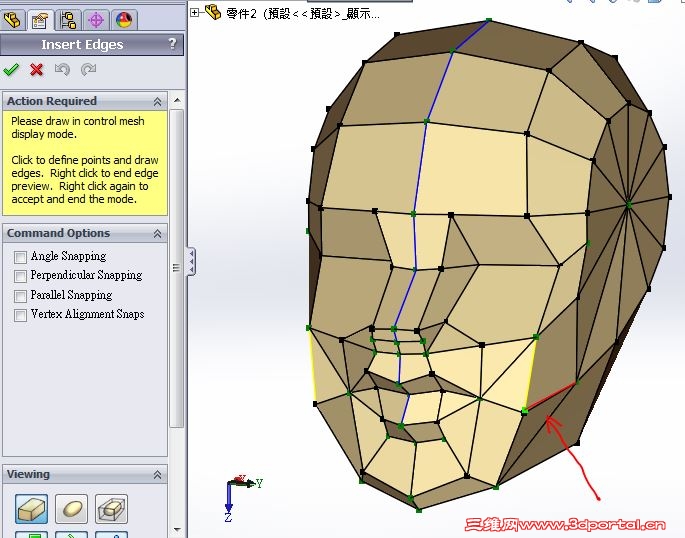
Task: Accept Insert Edges with green checkmark
Action: [11, 69]
